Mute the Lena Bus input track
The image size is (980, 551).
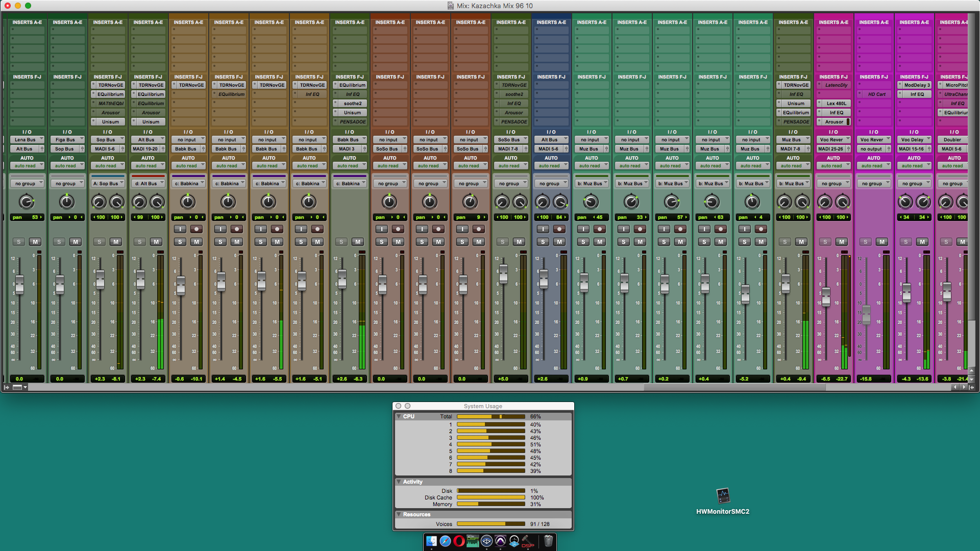tap(35, 242)
